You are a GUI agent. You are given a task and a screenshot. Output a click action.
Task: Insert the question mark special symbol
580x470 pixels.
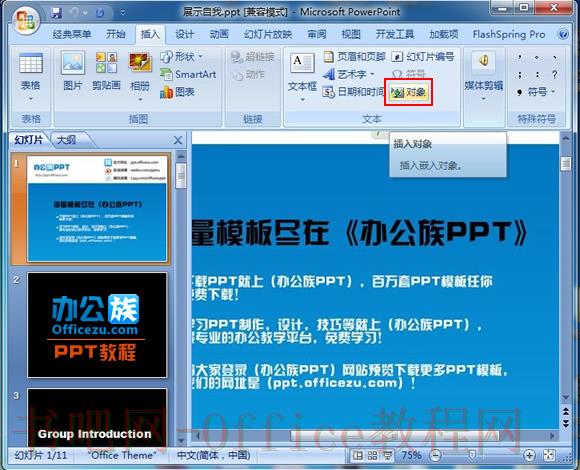coord(554,74)
